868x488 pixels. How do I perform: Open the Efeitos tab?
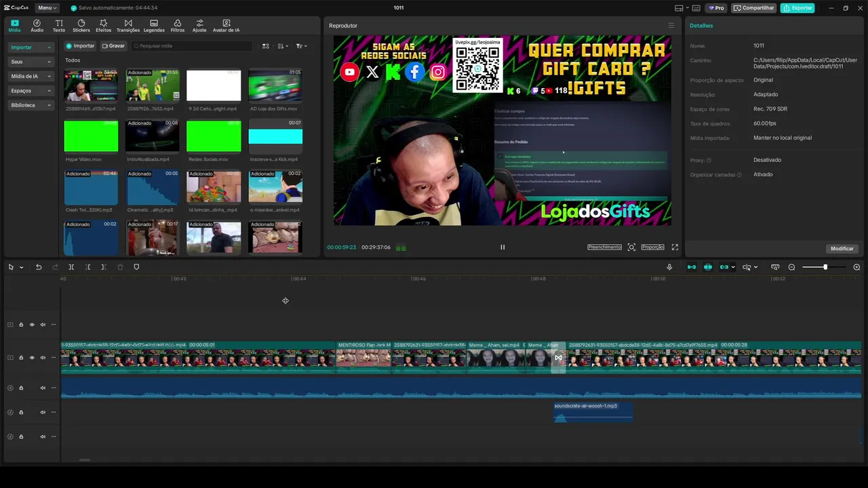104,26
